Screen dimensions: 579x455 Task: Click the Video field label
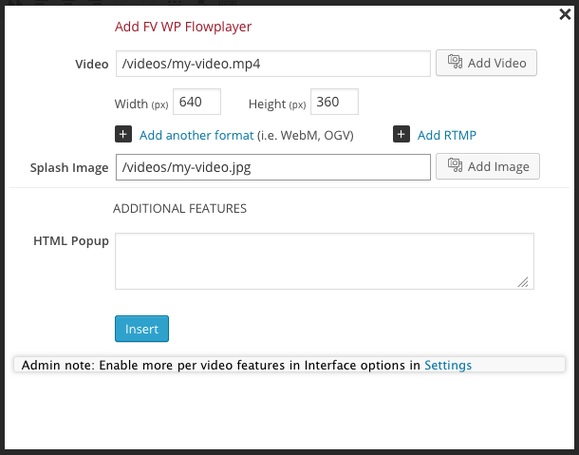[x=92, y=64]
